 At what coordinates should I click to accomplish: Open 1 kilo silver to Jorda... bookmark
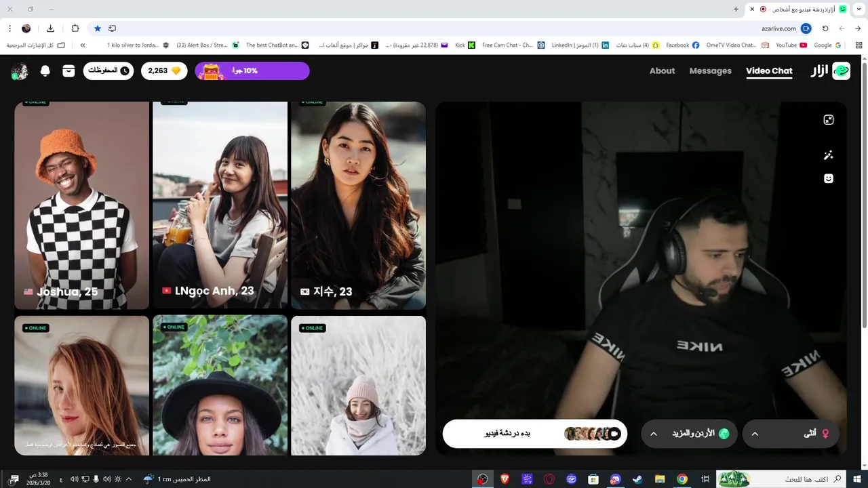[x=138, y=45]
